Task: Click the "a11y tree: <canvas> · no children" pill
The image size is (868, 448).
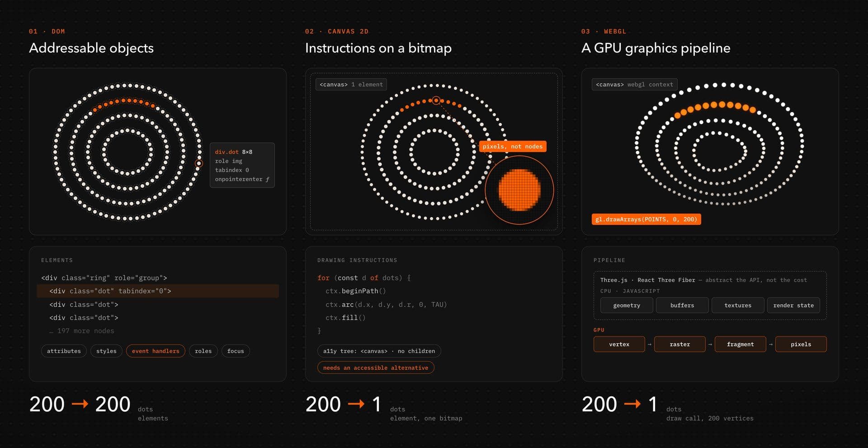Action: click(379, 351)
